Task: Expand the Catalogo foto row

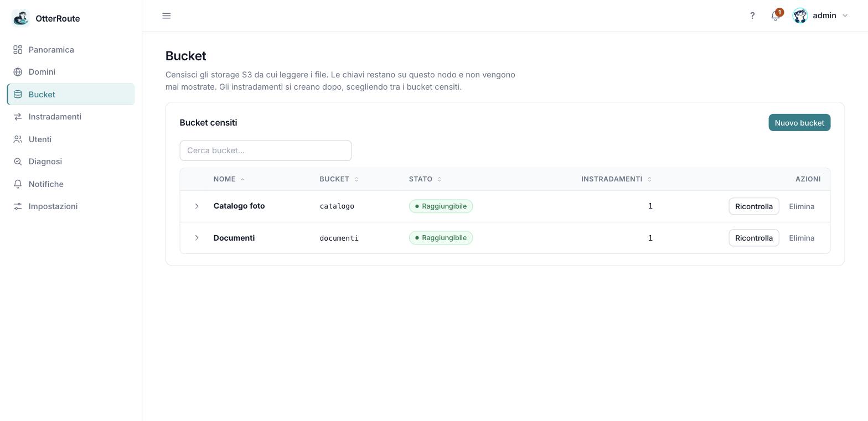Action: tap(197, 206)
